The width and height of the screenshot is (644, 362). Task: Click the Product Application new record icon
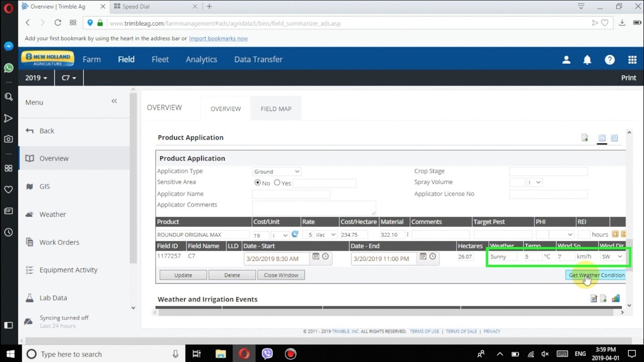point(585,138)
